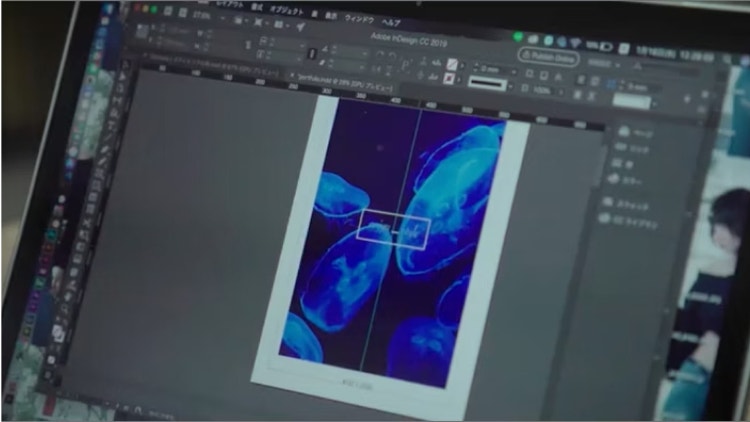
Task: Open the スウォッチ panel
Action: (626, 205)
